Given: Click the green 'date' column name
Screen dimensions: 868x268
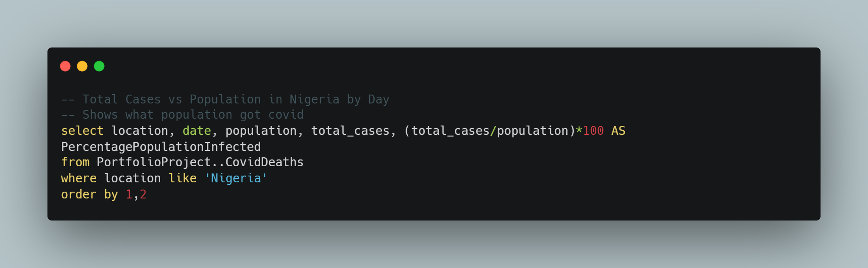Looking at the screenshot, I should point(197,131).
